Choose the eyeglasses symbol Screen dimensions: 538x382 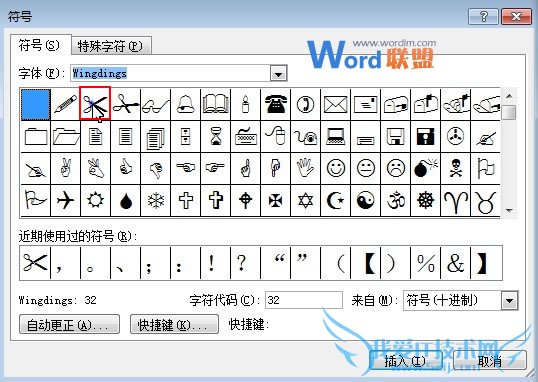click(155, 104)
